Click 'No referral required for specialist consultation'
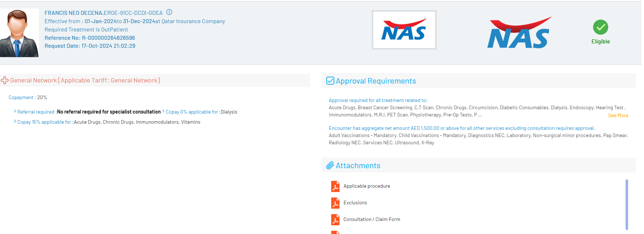The image size is (644, 234). (109, 112)
